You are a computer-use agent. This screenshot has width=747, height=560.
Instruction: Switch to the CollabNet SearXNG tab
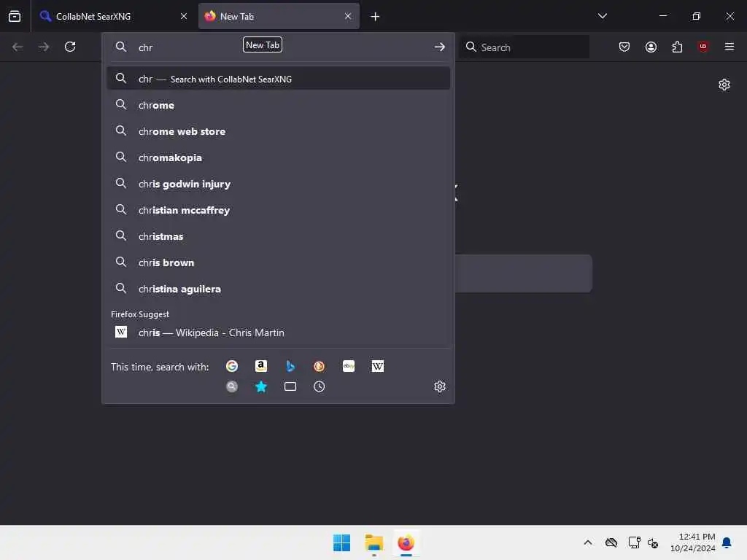(113, 16)
